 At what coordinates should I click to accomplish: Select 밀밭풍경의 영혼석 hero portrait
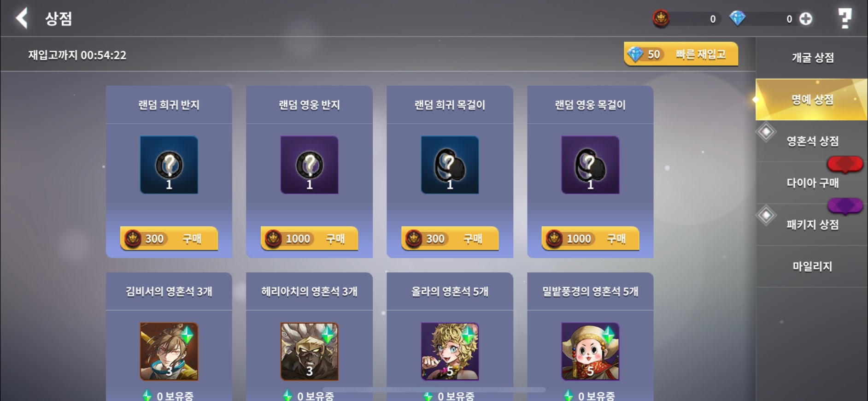(x=590, y=351)
